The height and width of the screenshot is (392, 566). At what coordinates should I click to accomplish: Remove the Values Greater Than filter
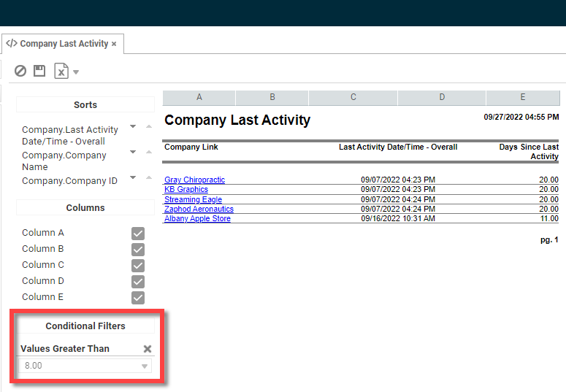click(x=147, y=349)
